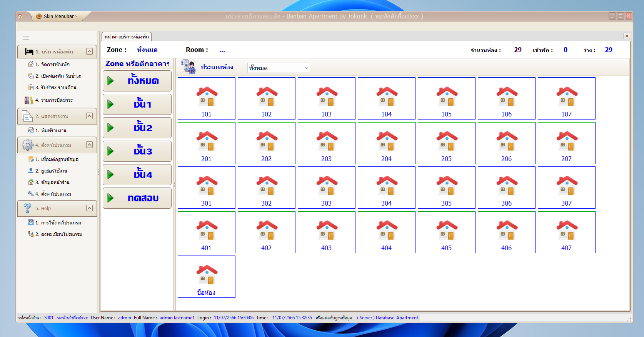This screenshot has height=337, width=644.
Task: Open room 105 house icon
Action: [x=447, y=96]
